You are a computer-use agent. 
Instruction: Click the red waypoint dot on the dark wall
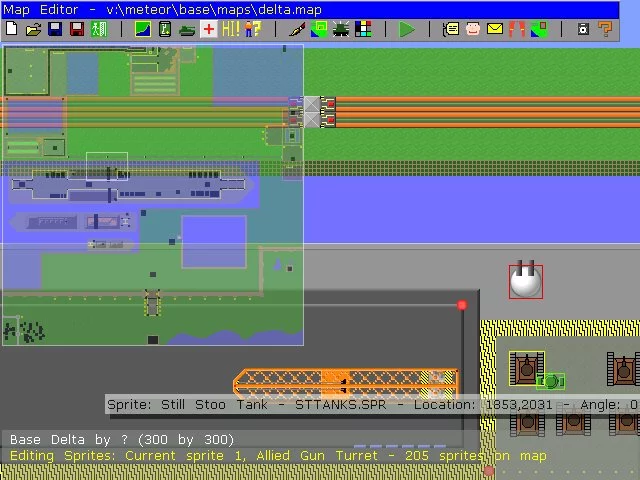click(462, 305)
